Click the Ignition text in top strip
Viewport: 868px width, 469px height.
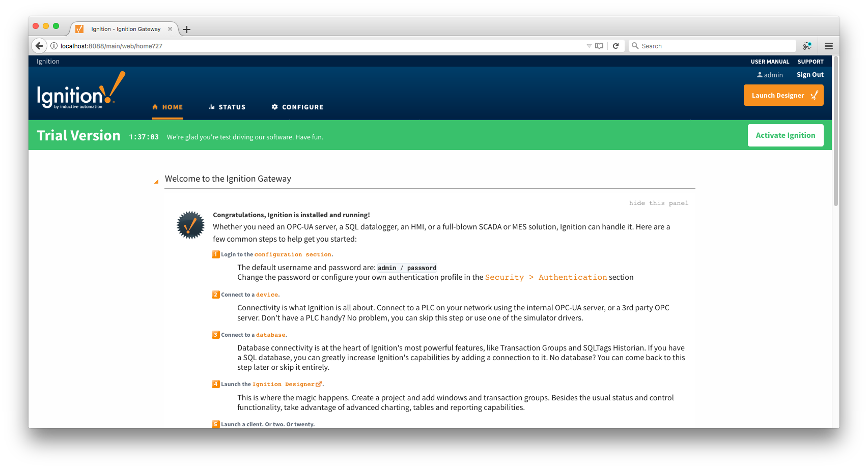(x=48, y=62)
